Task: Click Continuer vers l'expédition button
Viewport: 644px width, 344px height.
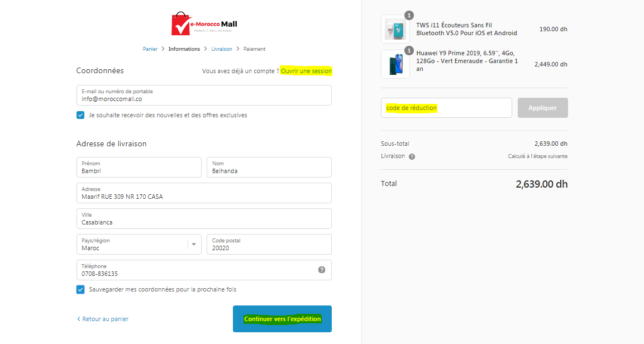Action: 282,319
